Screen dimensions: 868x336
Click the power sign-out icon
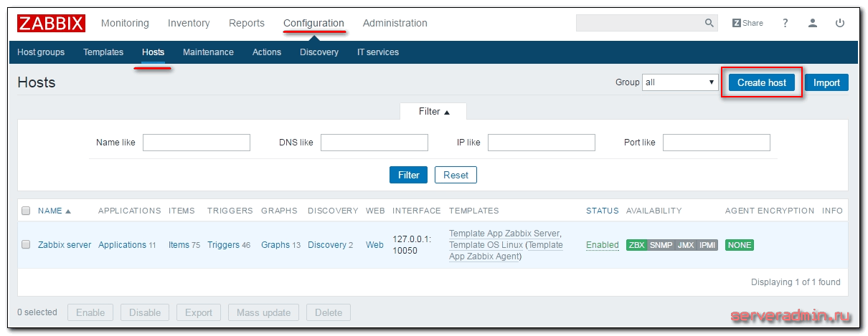pos(840,23)
